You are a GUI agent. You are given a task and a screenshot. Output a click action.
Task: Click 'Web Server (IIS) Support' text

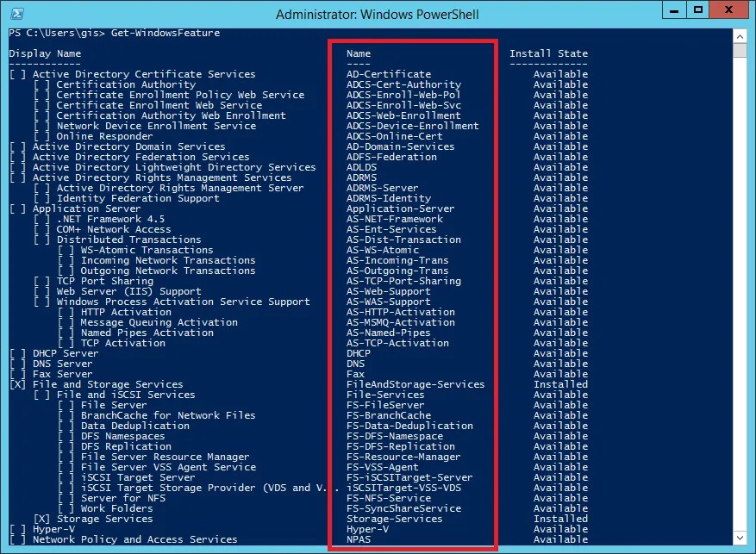tap(128, 291)
